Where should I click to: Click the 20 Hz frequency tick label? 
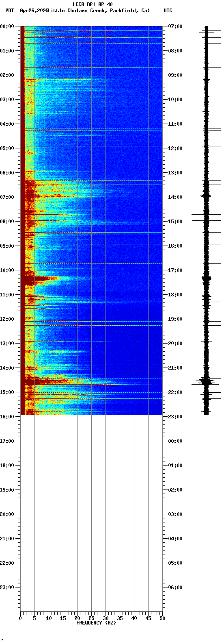coord(77,618)
